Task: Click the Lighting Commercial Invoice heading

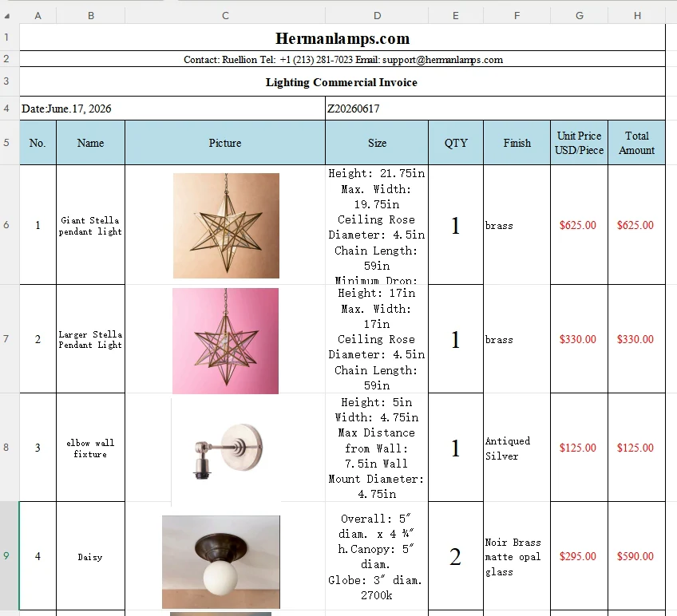Action: [x=342, y=81]
